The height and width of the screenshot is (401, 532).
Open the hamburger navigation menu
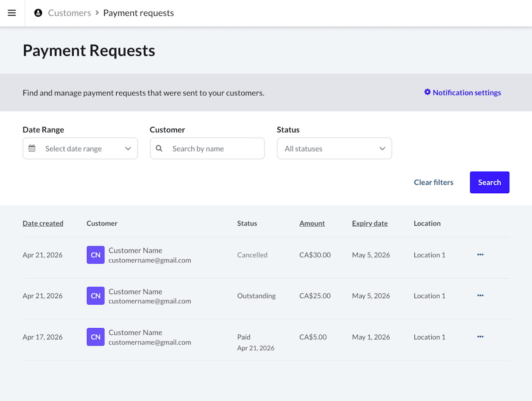(x=12, y=13)
